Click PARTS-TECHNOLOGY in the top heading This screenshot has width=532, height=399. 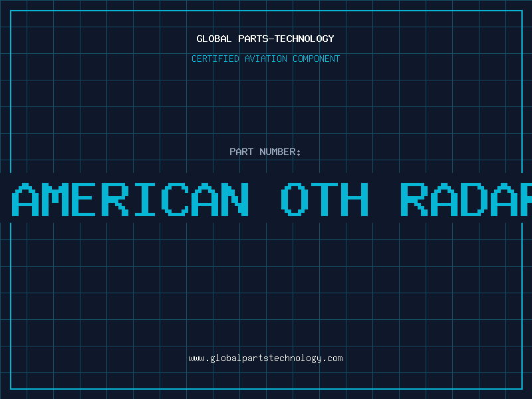coord(286,39)
